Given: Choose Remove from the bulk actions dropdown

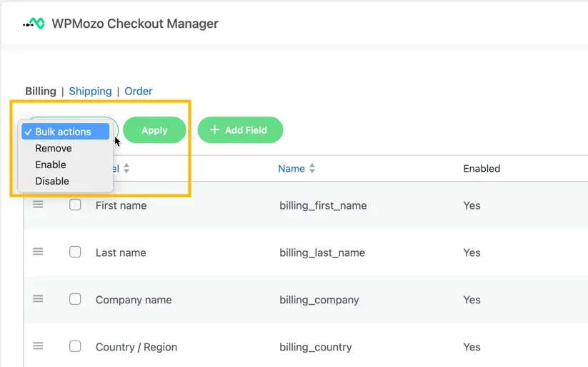Looking at the screenshot, I should click(x=54, y=148).
